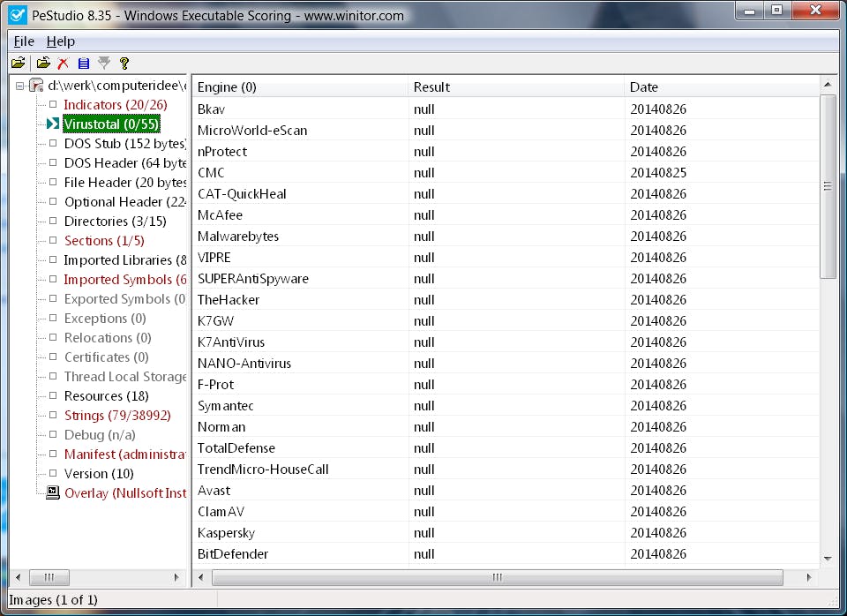This screenshot has width=847, height=616.
Task: Select the Symantec engine row
Action: click(506, 405)
